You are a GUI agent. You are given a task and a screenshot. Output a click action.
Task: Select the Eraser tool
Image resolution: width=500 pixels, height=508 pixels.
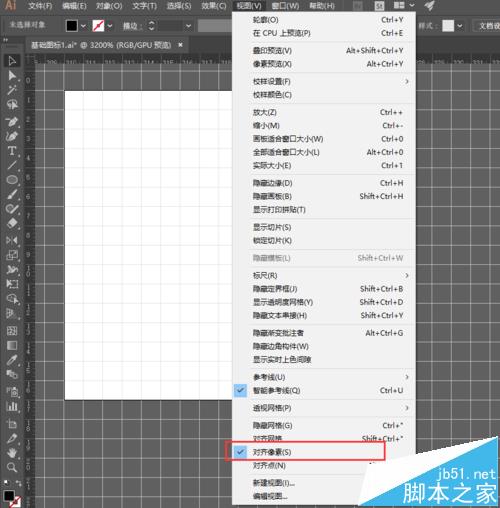(12, 223)
